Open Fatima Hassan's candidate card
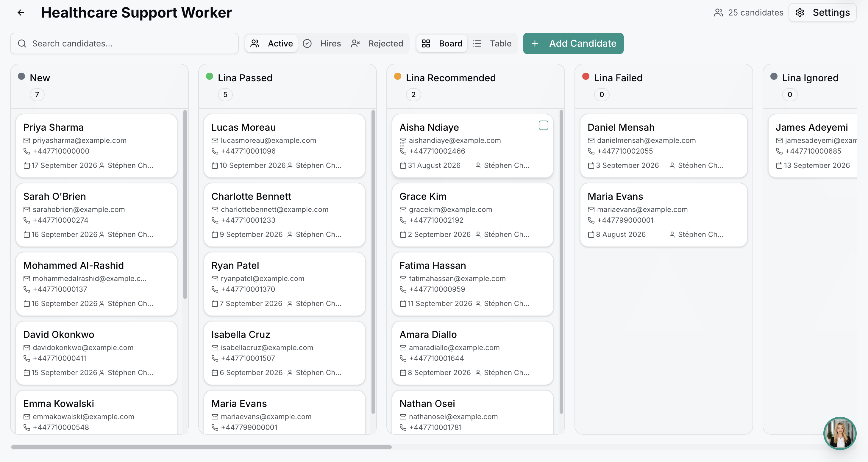This screenshot has width=868, height=462. tap(472, 284)
